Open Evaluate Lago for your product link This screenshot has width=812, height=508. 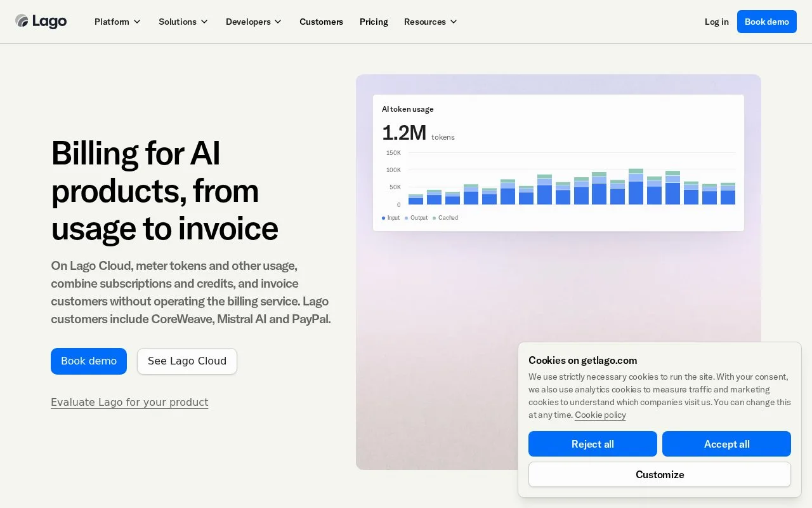pyautogui.click(x=129, y=402)
